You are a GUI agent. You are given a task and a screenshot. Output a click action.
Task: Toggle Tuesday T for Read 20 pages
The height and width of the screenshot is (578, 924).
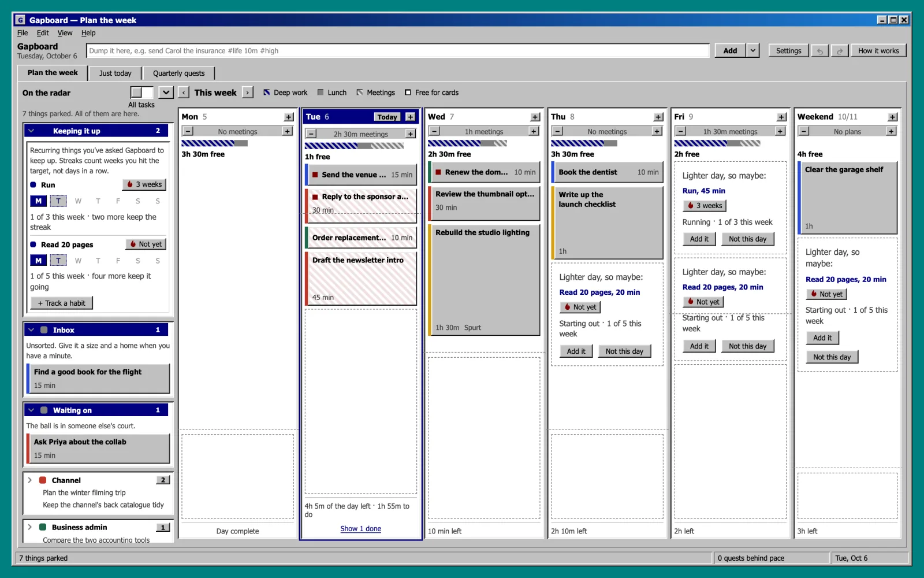[58, 261]
